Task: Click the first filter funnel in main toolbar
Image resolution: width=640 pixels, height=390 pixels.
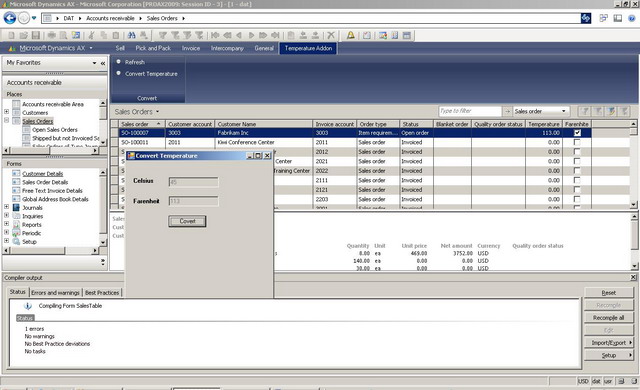Action: tap(163, 35)
